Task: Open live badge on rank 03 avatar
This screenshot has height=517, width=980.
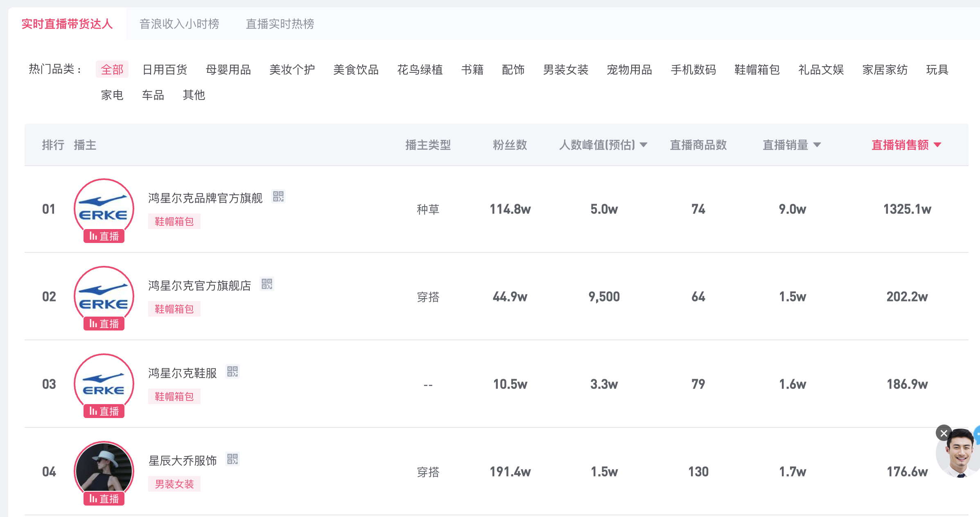Action: coord(104,411)
